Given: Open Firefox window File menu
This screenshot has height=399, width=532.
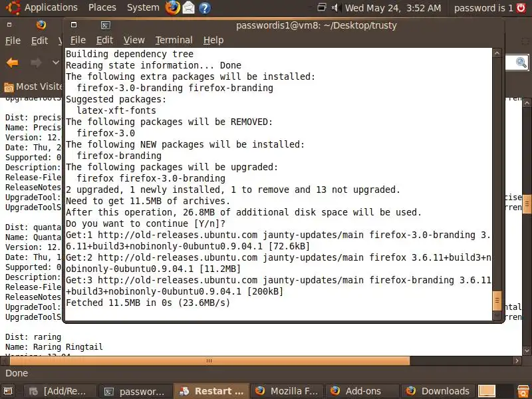Looking at the screenshot, I should 13,41.
